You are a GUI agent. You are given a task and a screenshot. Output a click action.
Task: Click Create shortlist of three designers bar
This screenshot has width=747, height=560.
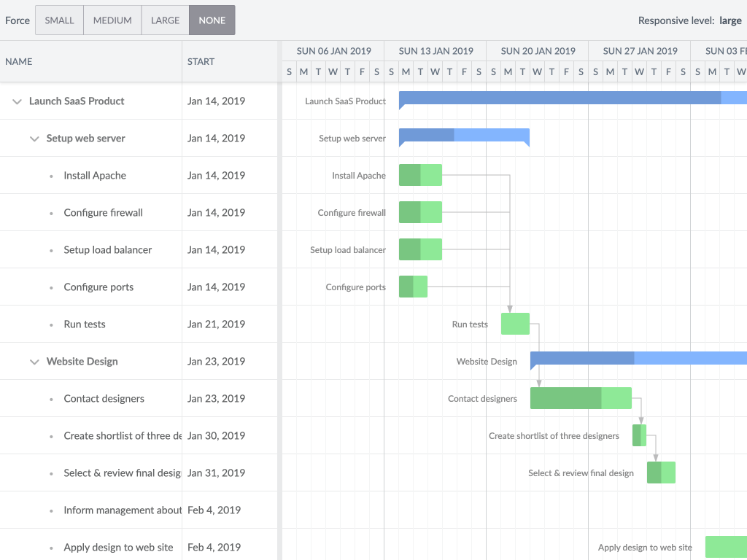(639, 435)
